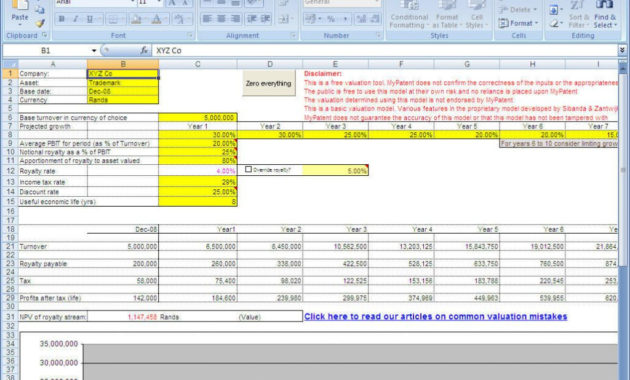Expand the formula bar
Screen dimensions: 630x380
[622, 50]
